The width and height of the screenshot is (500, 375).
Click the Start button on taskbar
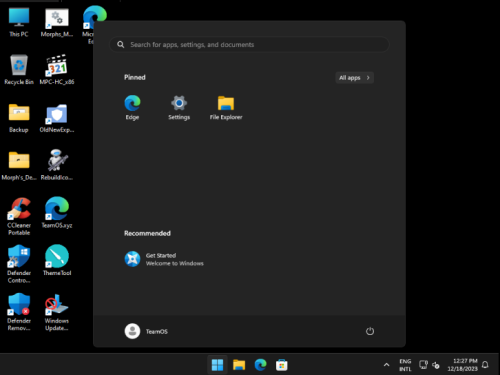pyautogui.click(x=217, y=365)
